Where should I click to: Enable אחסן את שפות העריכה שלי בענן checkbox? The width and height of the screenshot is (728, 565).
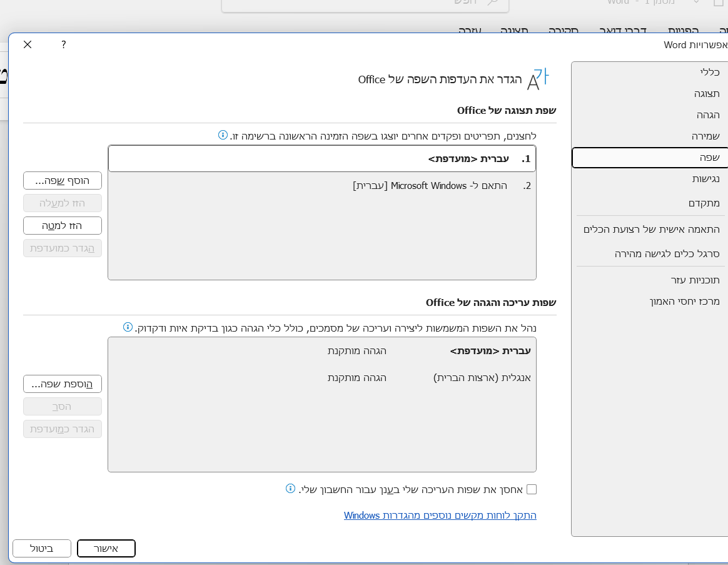click(x=531, y=489)
